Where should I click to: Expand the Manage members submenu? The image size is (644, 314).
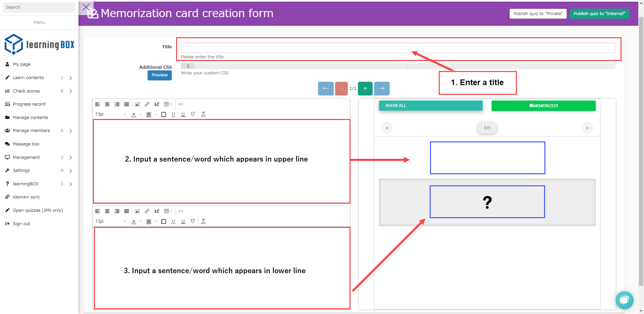(71, 131)
